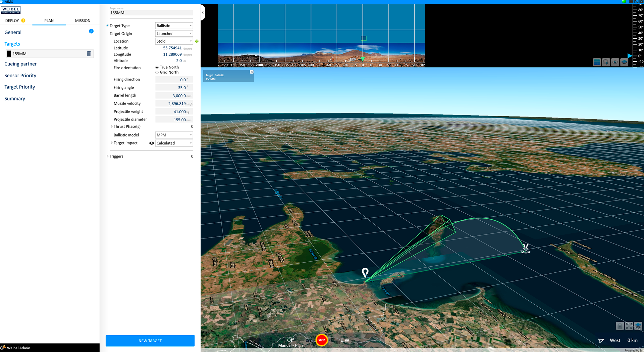Click the Longitude value 11.289069
Viewport: 644px width, 352px height.
click(172, 54)
